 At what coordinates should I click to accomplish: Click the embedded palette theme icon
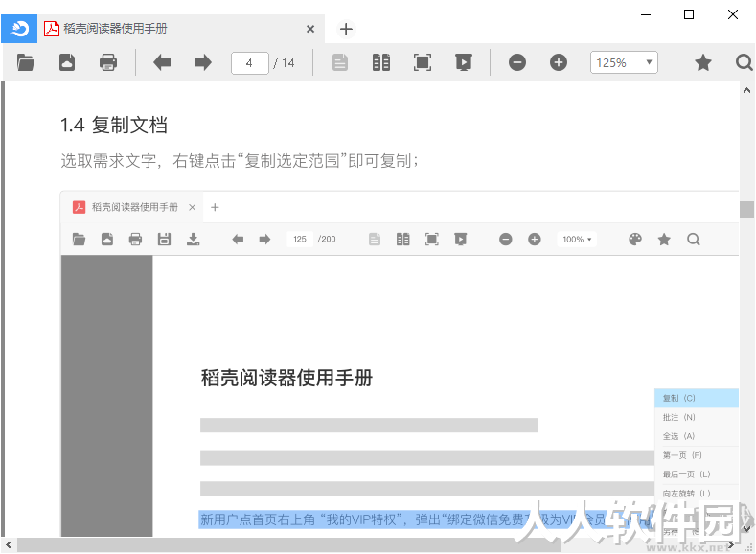tap(635, 240)
